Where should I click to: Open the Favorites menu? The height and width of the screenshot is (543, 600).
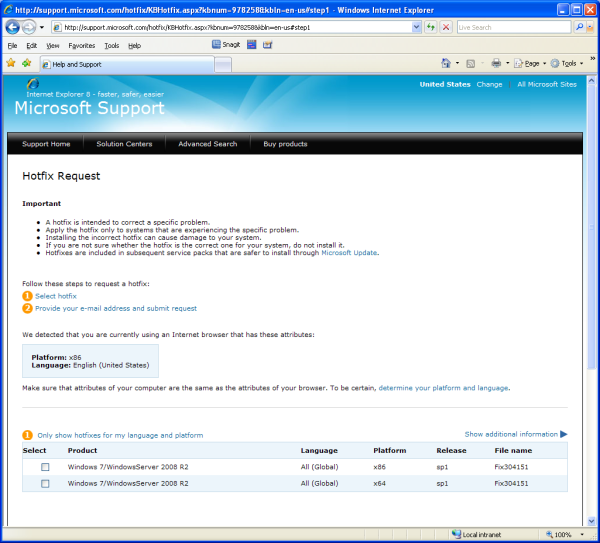(x=82, y=46)
